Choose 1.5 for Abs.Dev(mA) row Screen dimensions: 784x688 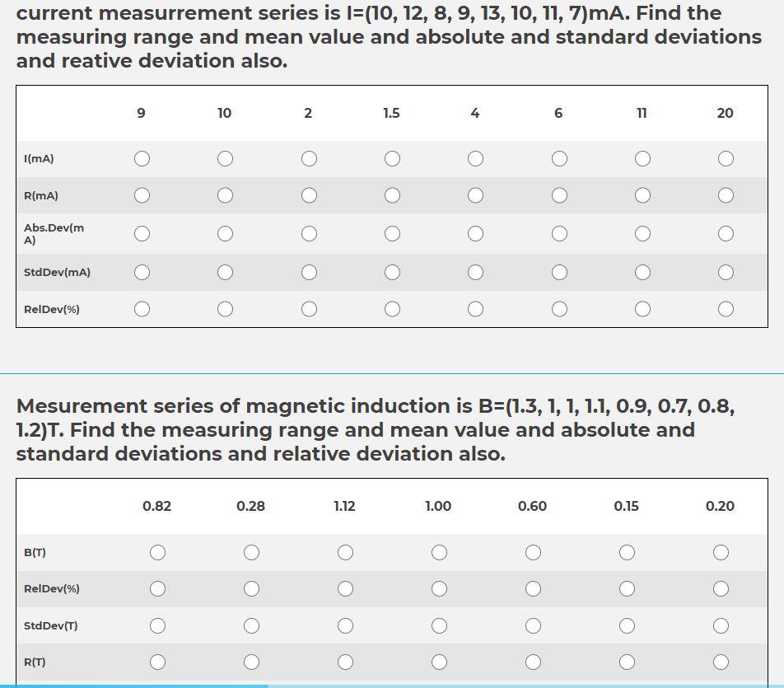click(x=392, y=234)
